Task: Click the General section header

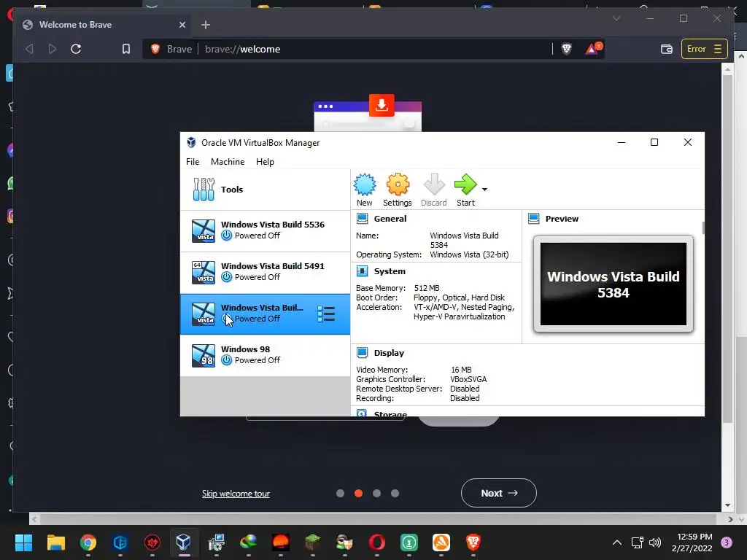Action: coord(390,219)
